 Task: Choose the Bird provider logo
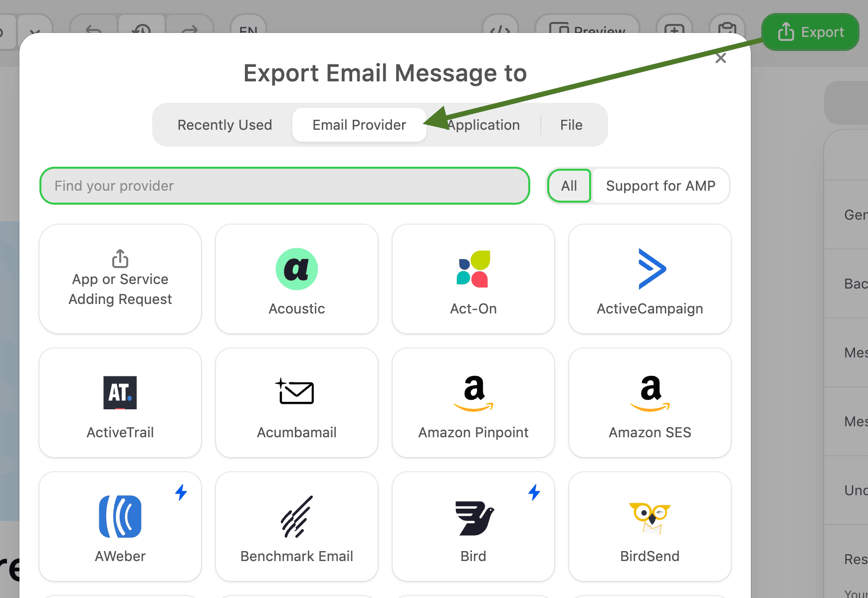474,518
